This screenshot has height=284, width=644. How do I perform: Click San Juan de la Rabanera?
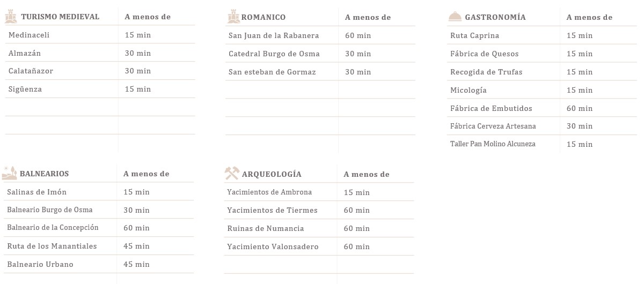[x=274, y=35]
